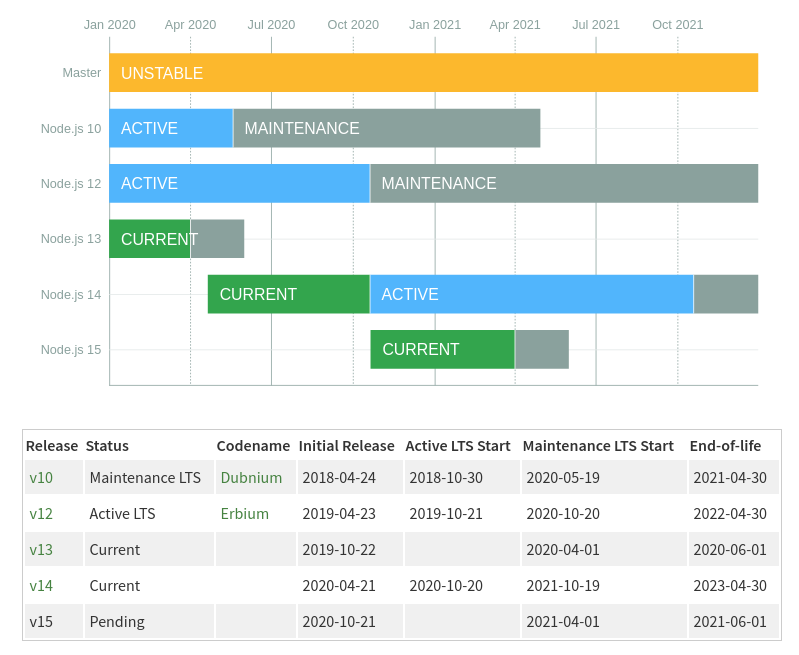Click Node.js 14 CURRENT bar
Image resolution: width=799 pixels, height=655 pixels.
(x=288, y=294)
